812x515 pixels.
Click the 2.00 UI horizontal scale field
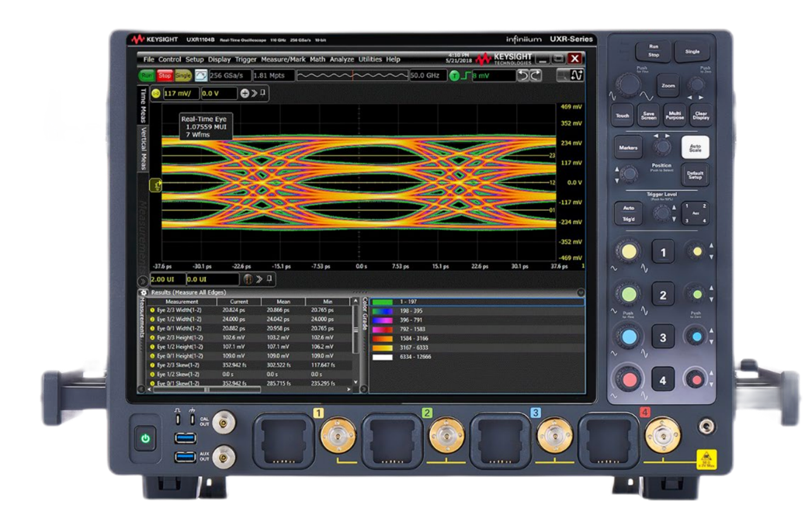[x=167, y=279]
